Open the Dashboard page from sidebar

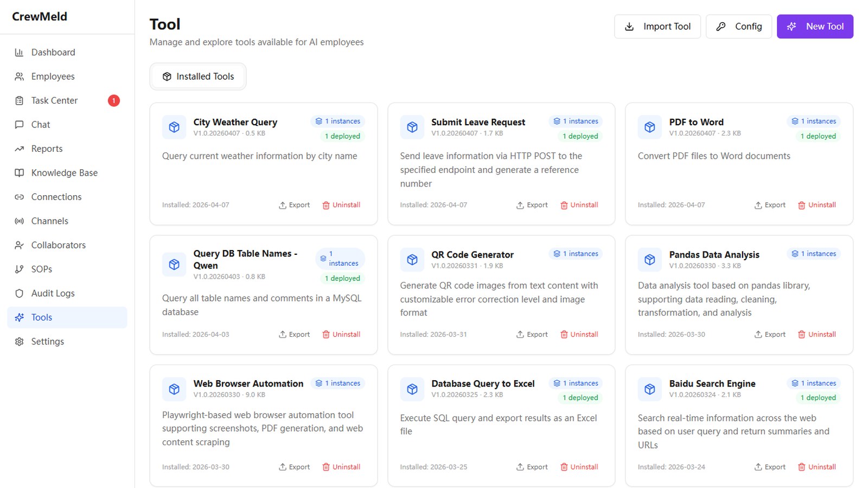point(67,53)
